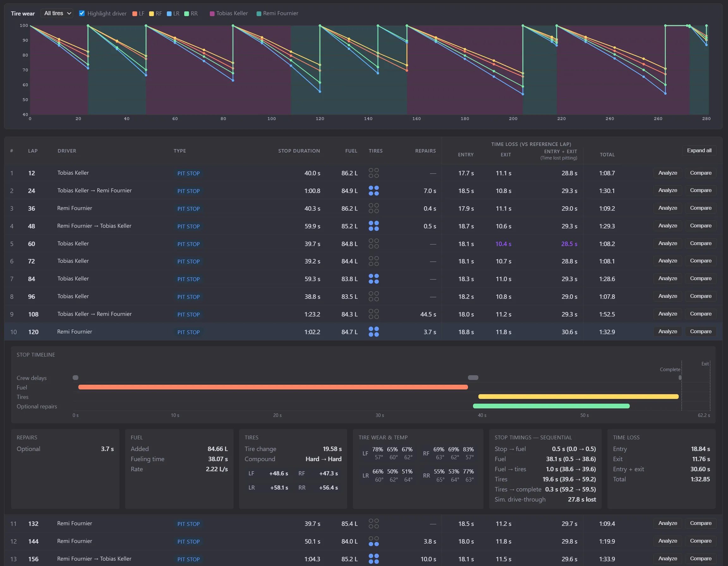This screenshot has width=728, height=566.
Task: Click the orange Fuel timeline bar
Action: pyautogui.click(x=273, y=387)
